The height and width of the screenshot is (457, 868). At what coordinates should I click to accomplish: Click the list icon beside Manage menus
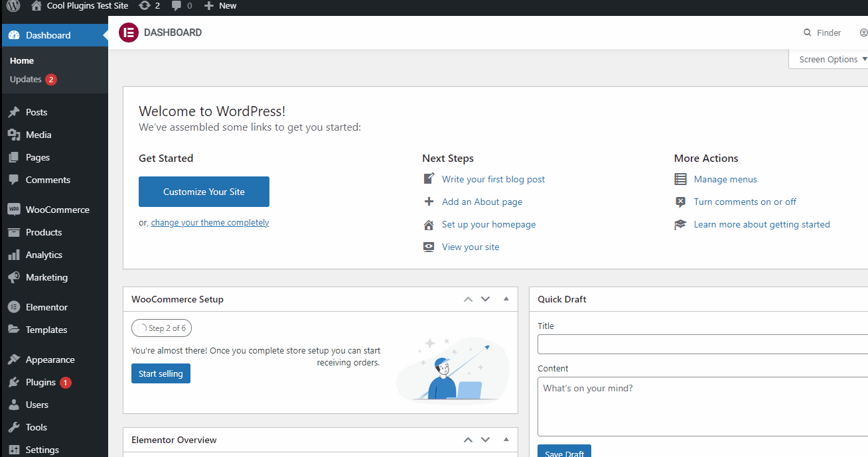pos(680,179)
